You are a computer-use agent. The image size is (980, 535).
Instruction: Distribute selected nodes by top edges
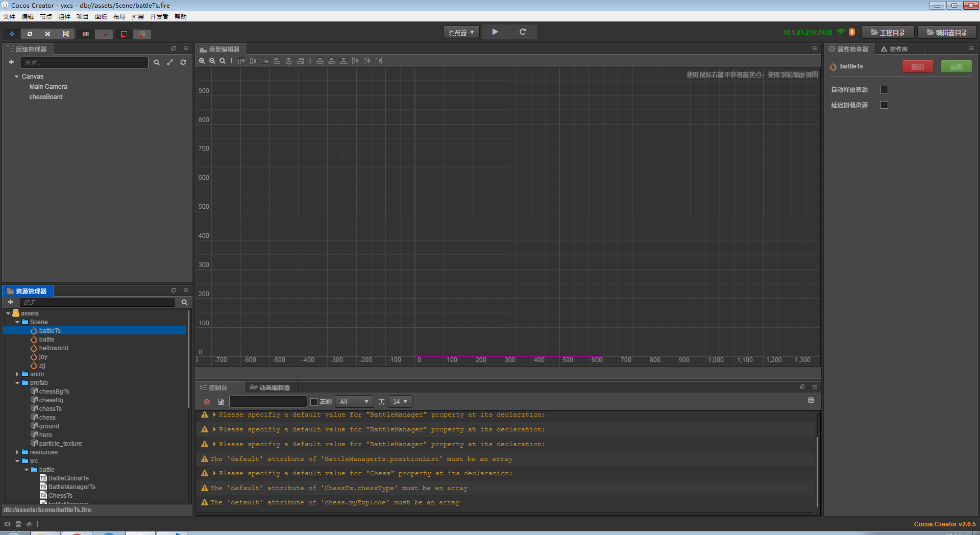(320, 61)
